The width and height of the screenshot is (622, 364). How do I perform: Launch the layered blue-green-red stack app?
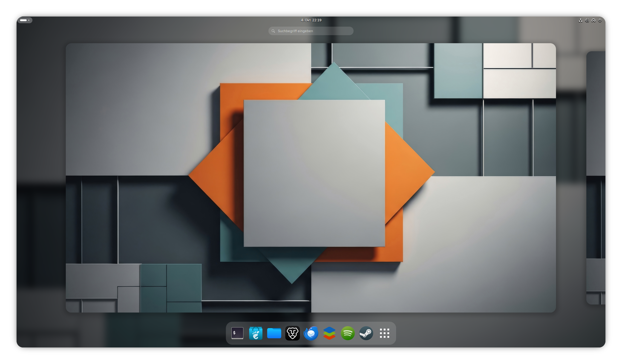[x=329, y=333]
